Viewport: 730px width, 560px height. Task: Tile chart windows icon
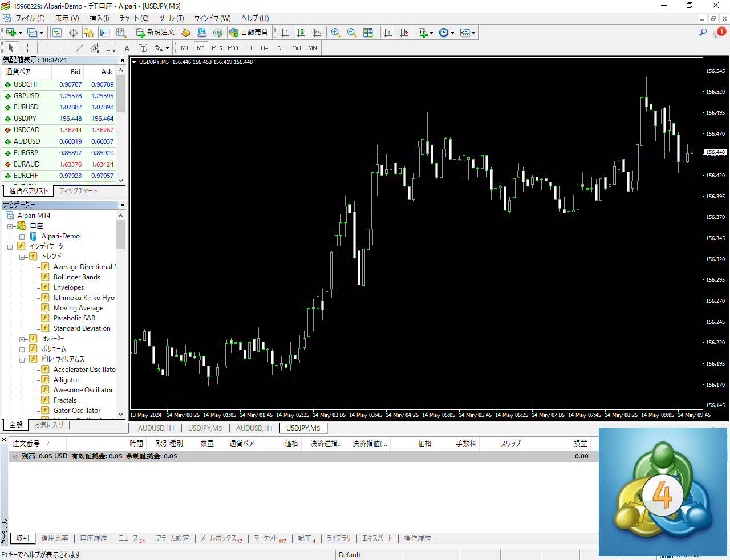(368, 33)
